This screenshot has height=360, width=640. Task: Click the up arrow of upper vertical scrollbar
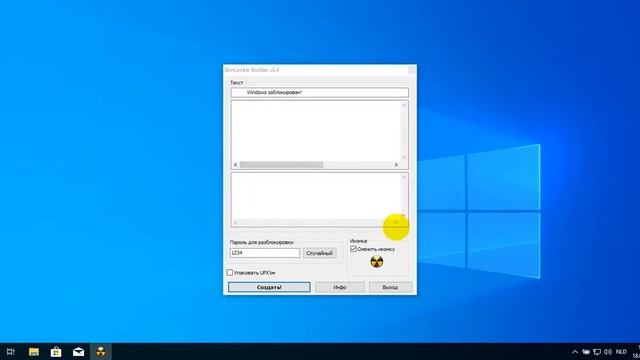[x=404, y=105]
